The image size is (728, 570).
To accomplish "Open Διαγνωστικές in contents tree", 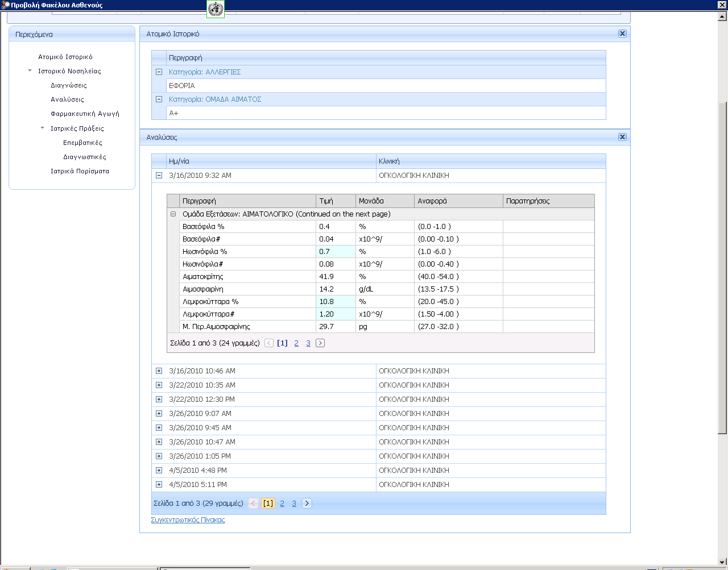I will coord(85,157).
